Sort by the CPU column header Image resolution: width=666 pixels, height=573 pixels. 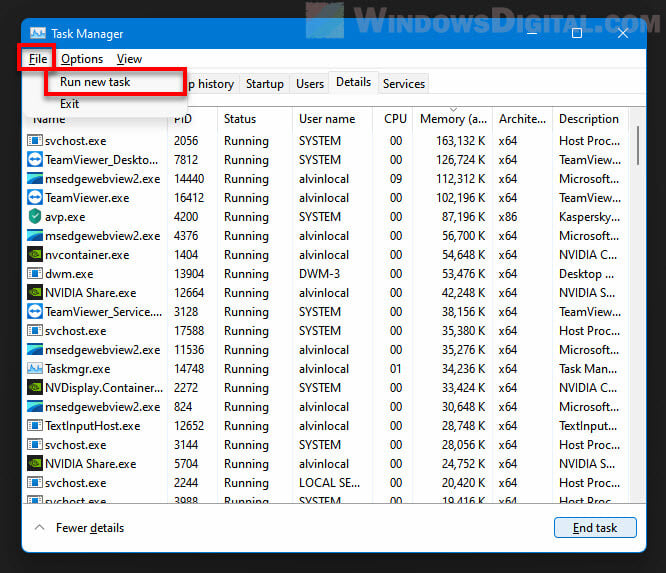point(395,119)
